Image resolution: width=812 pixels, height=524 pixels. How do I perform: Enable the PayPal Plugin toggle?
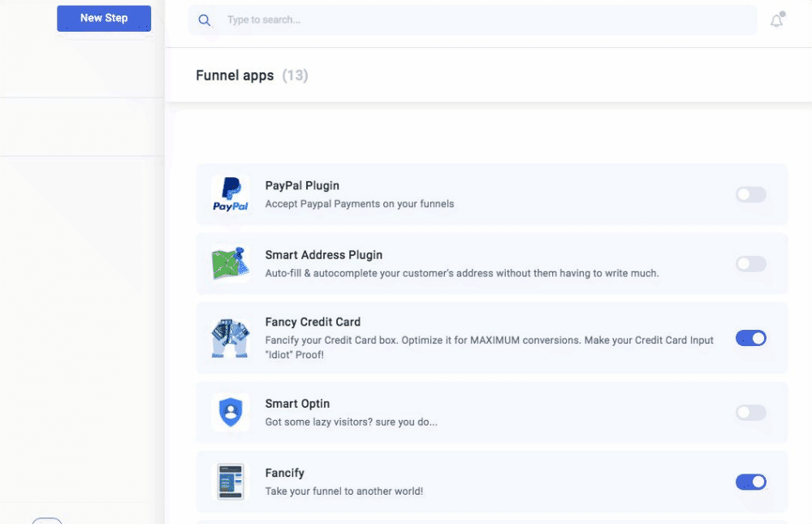[751, 195]
